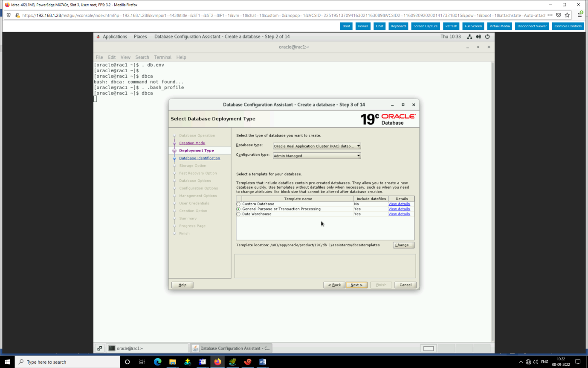588x368 pixels.
Task: View details for Data Warehouse template
Action: click(x=399, y=214)
